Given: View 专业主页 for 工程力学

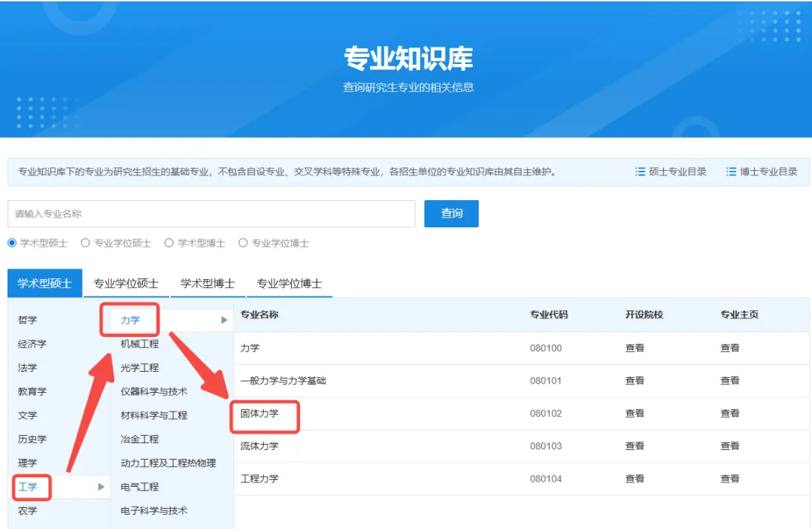Looking at the screenshot, I should coord(730,479).
